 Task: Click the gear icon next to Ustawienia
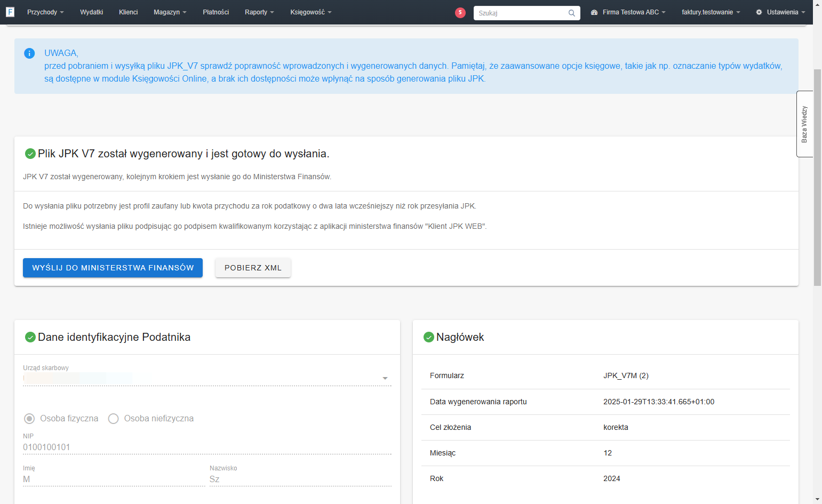(759, 12)
